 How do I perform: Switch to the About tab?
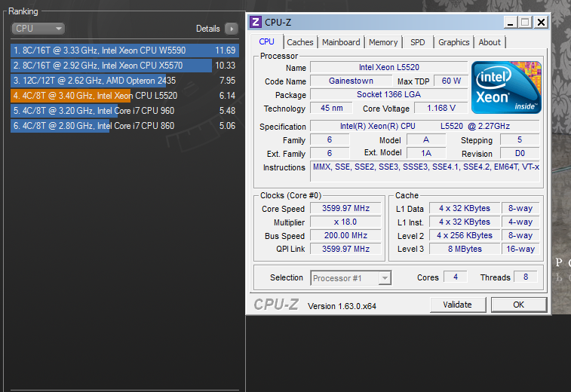pyautogui.click(x=490, y=42)
